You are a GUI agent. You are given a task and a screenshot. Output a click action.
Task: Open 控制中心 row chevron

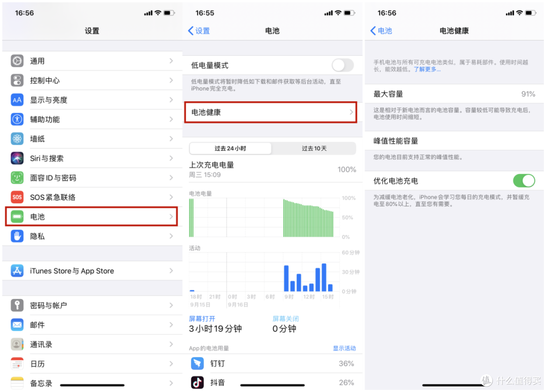pos(171,80)
